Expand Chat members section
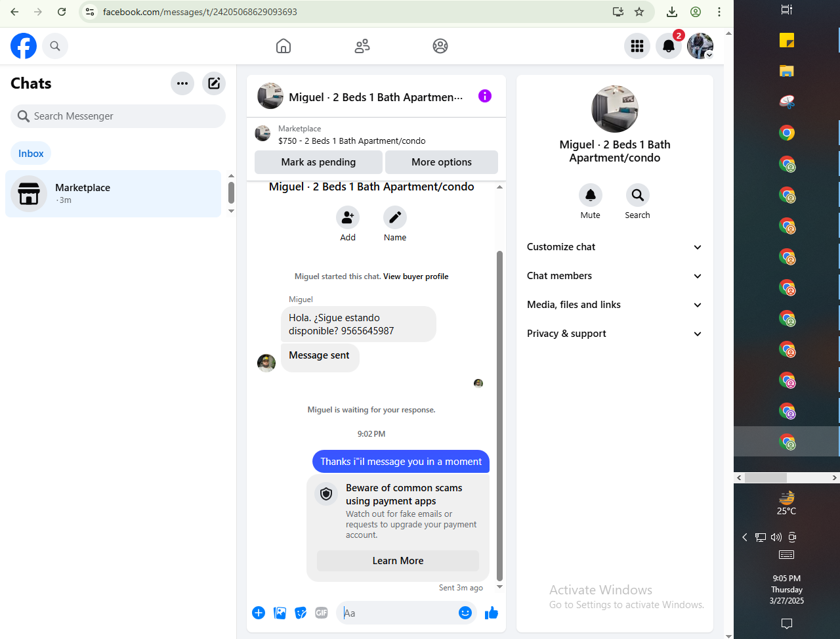This screenshot has height=639, width=840. [x=615, y=276]
